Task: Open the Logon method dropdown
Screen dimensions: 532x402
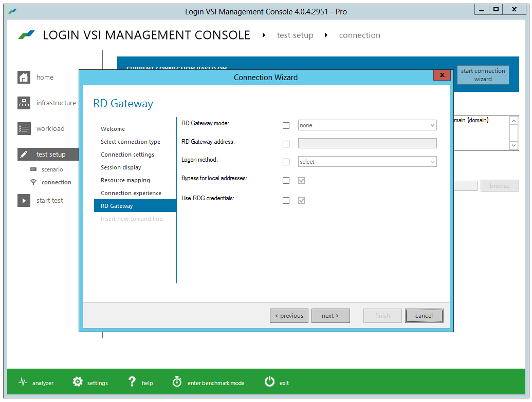Action: point(367,162)
